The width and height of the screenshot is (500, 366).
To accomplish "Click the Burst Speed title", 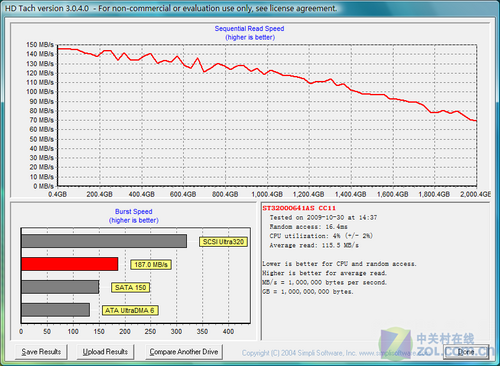I will click(134, 212).
